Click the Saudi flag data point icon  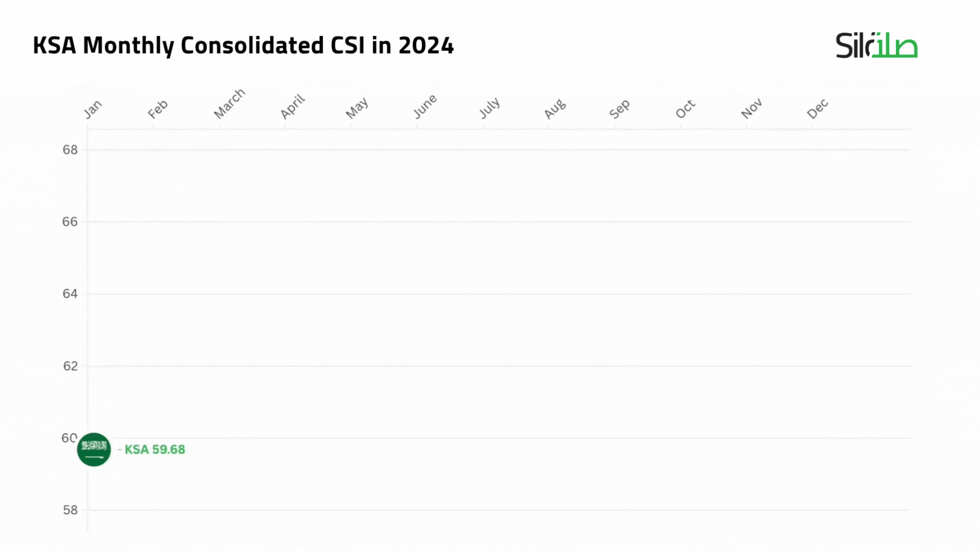94,449
